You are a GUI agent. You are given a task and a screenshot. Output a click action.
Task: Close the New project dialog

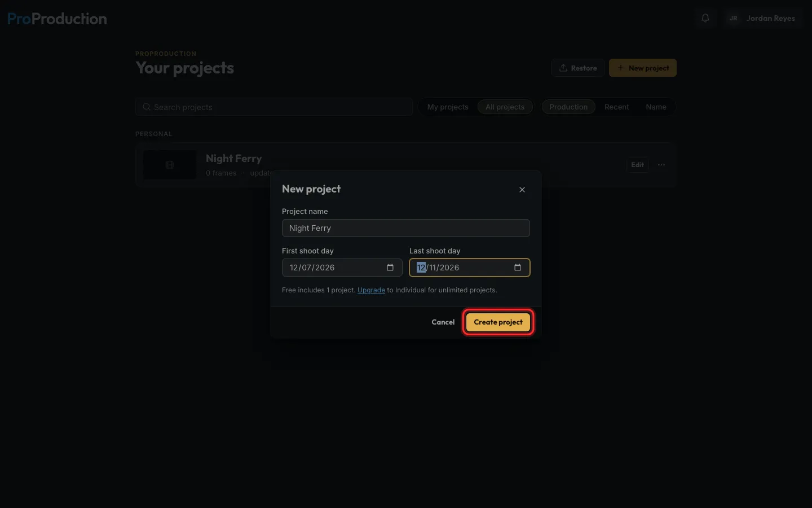coord(522,190)
